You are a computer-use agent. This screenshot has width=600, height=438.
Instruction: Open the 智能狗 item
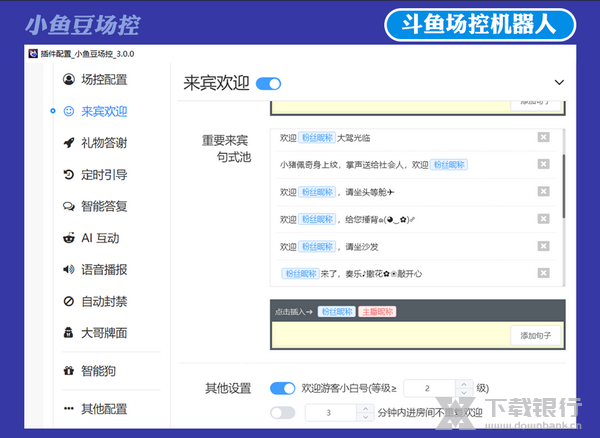click(98, 371)
